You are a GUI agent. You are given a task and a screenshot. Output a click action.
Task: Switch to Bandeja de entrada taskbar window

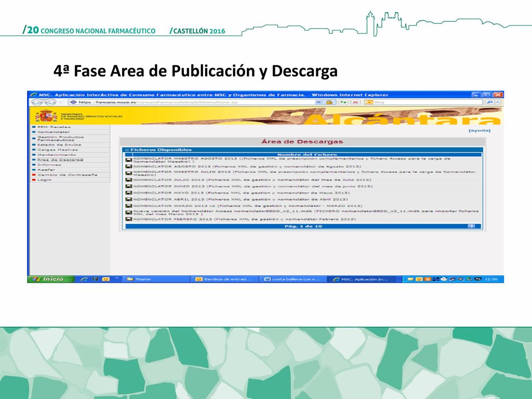coord(224,279)
